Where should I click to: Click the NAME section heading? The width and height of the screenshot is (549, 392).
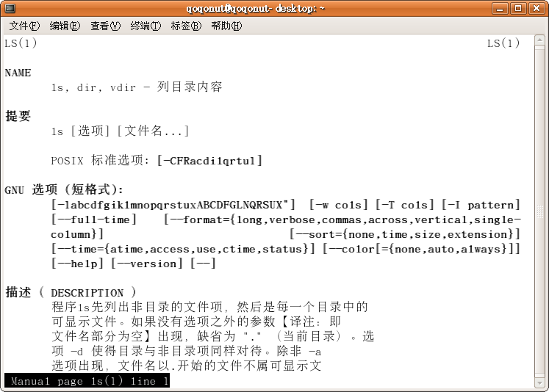click(18, 73)
